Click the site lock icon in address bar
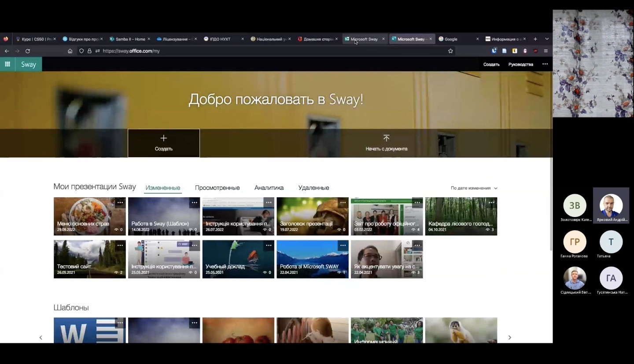 (89, 51)
